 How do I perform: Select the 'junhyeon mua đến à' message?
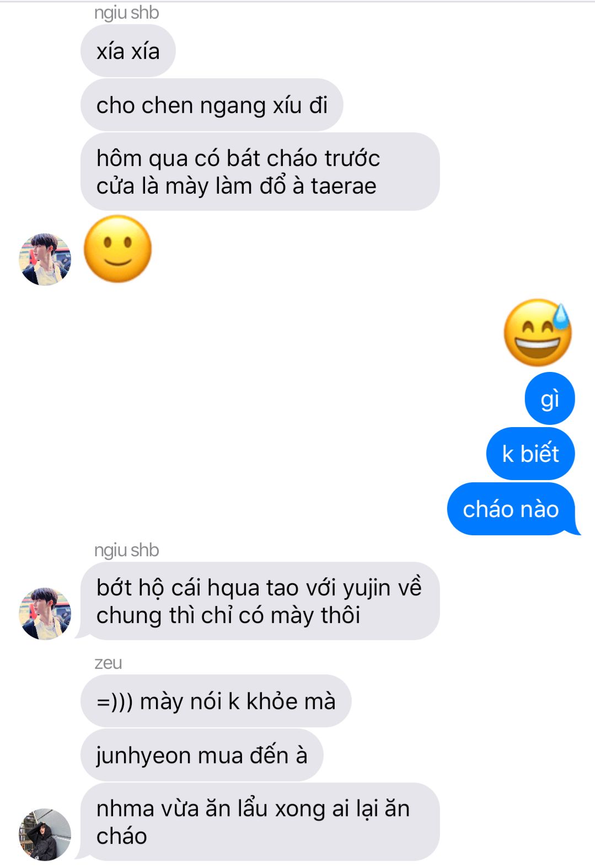[202, 755]
